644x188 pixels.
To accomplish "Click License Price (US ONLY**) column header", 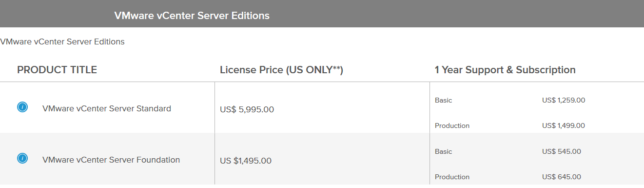I will [x=282, y=70].
